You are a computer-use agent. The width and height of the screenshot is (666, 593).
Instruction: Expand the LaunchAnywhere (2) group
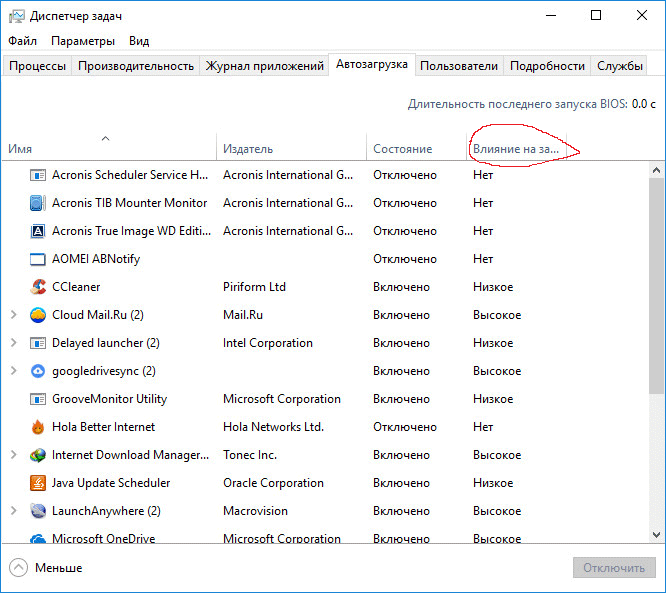coord(14,511)
